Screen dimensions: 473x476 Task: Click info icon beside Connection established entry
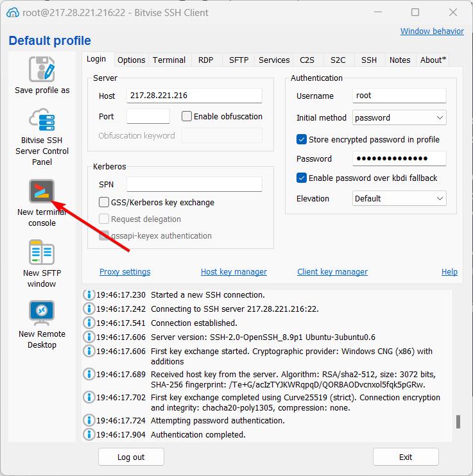(89, 323)
